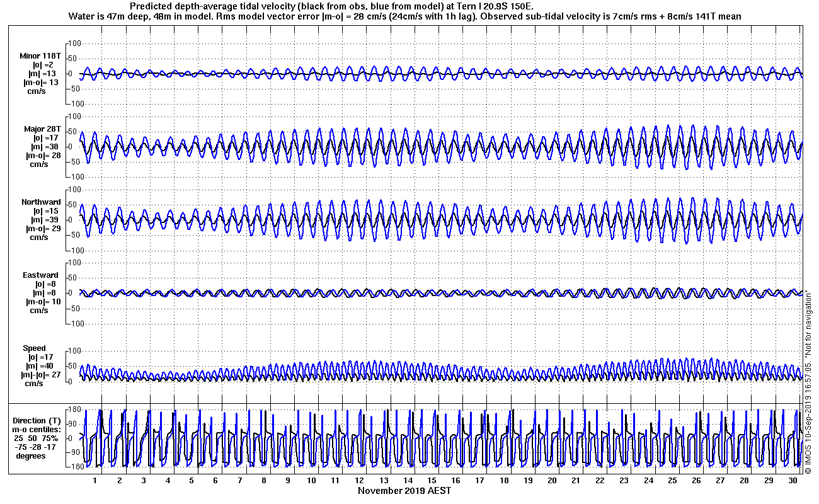Click day 15 on the date axis

pyautogui.click(x=432, y=481)
